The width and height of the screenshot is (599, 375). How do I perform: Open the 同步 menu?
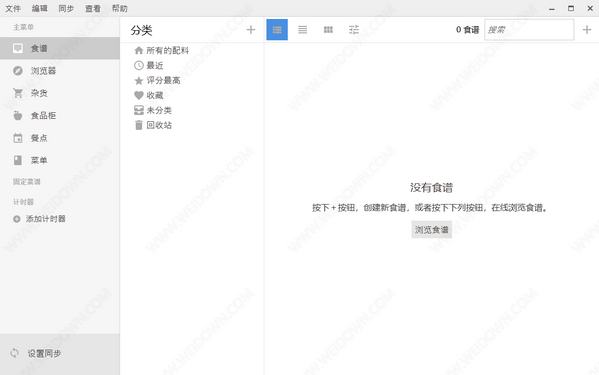click(x=66, y=8)
